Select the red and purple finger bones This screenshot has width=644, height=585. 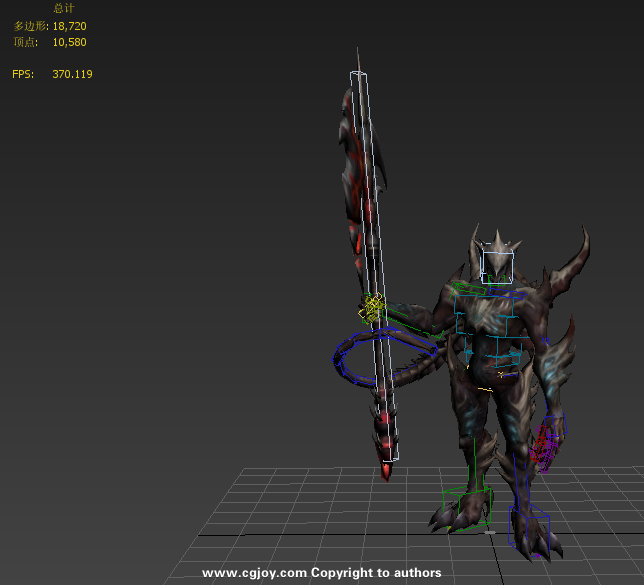(544, 449)
